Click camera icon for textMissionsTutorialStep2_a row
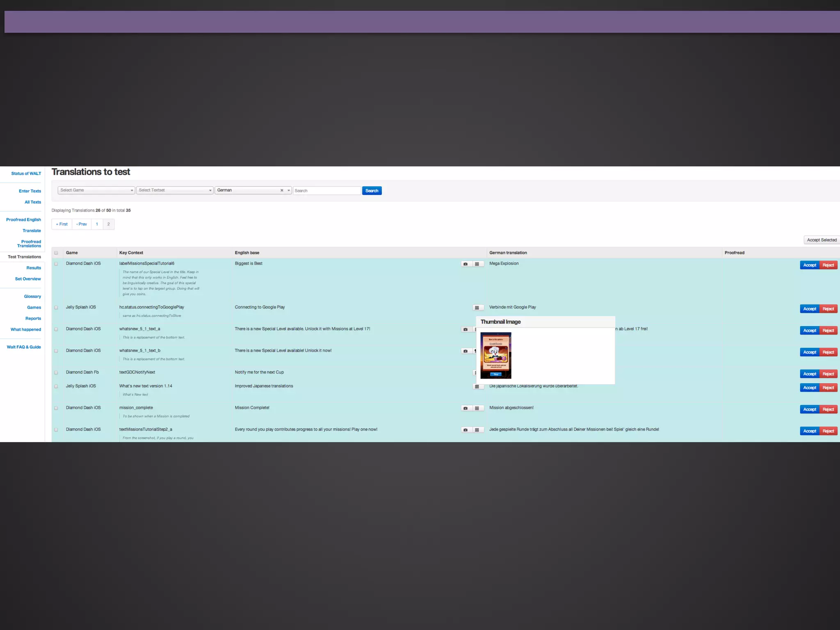This screenshot has height=630, width=840. click(x=465, y=430)
